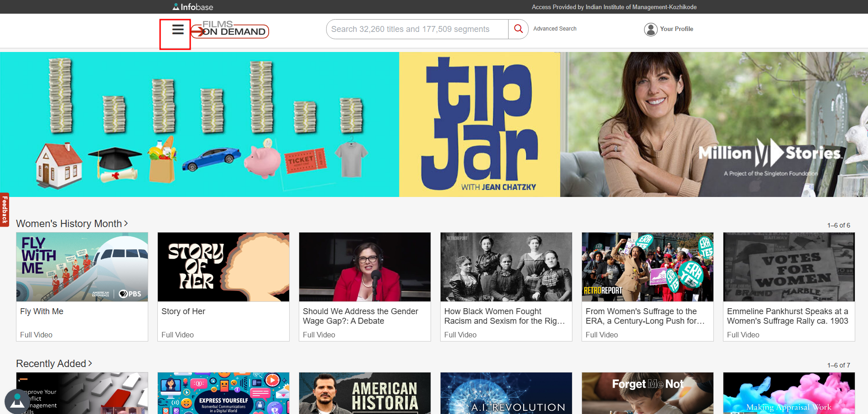Image resolution: width=868 pixels, height=414 pixels.
Task: Click the Your Profile text link
Action: 676,29
